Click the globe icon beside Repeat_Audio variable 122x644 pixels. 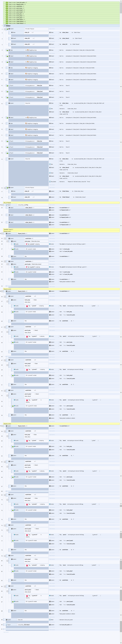click(x=7, y=4)
